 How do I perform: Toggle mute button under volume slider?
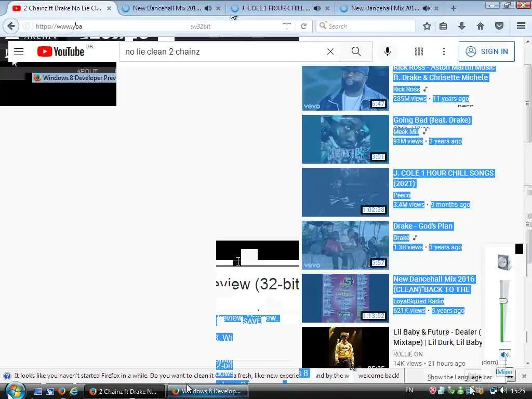pyautogui.click(x=505, y=354)
